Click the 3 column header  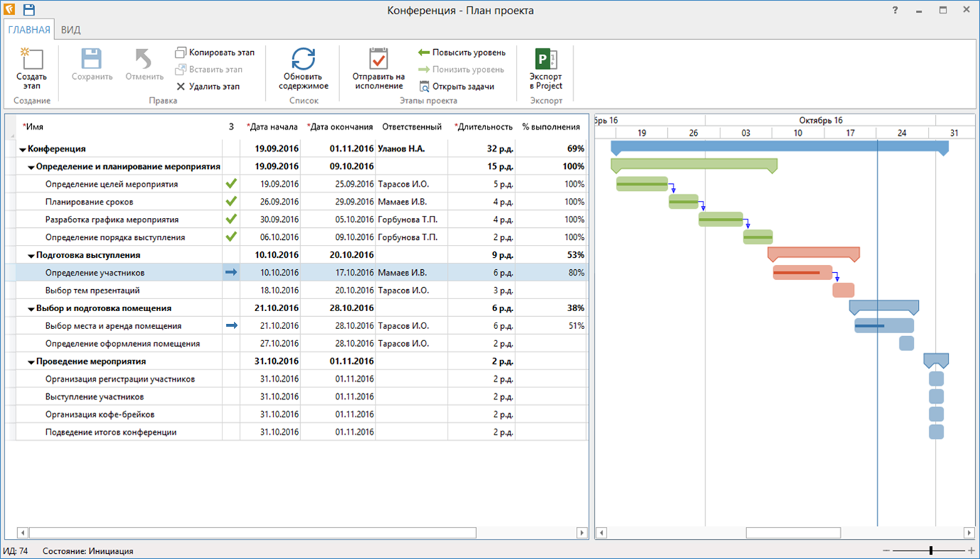coord(231,127)
